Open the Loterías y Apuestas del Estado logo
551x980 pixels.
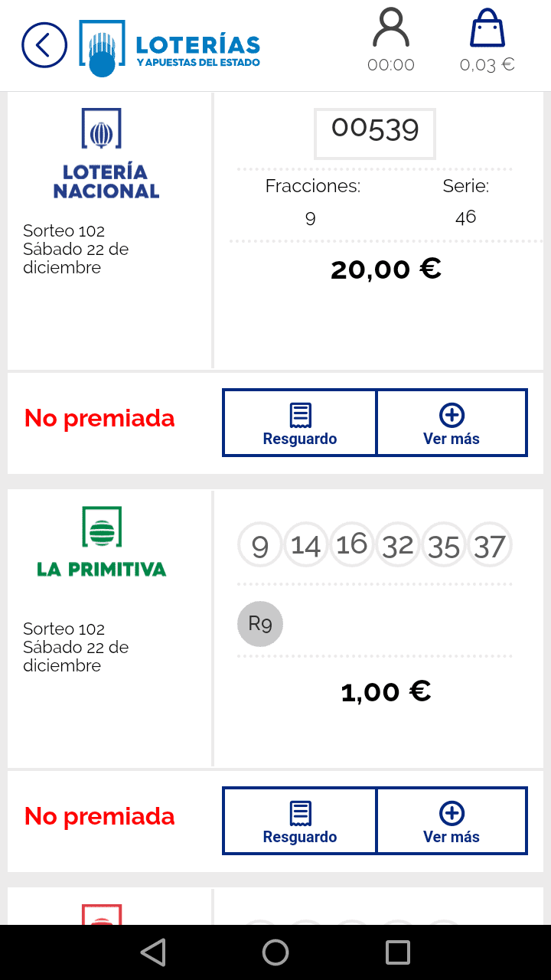coord(170,48)
